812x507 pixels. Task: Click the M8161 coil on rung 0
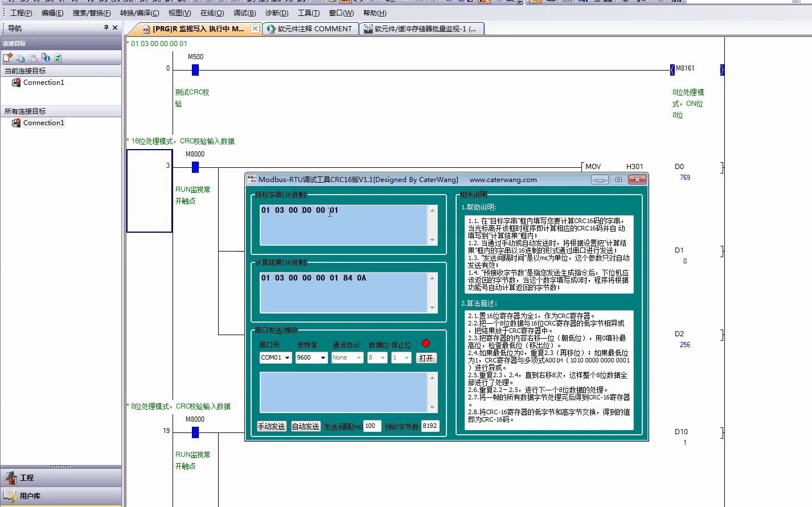click(x=697, y=69)
